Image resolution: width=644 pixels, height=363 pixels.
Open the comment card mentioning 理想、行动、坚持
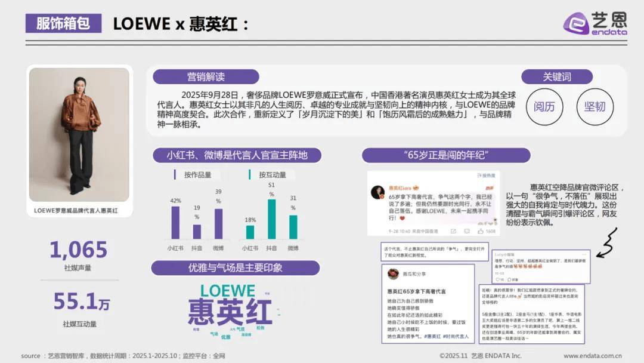pos(541,266)
